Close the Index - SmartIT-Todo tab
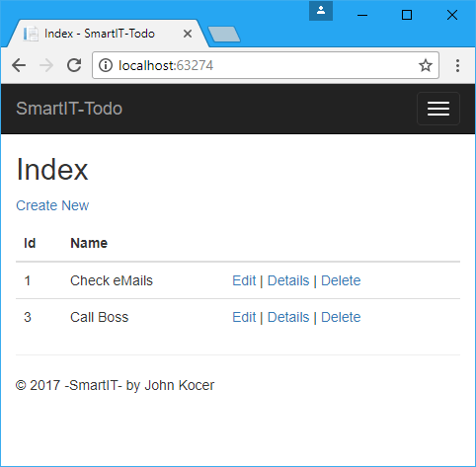This screenshot has height=467, width=476. (x=188, y=34)
